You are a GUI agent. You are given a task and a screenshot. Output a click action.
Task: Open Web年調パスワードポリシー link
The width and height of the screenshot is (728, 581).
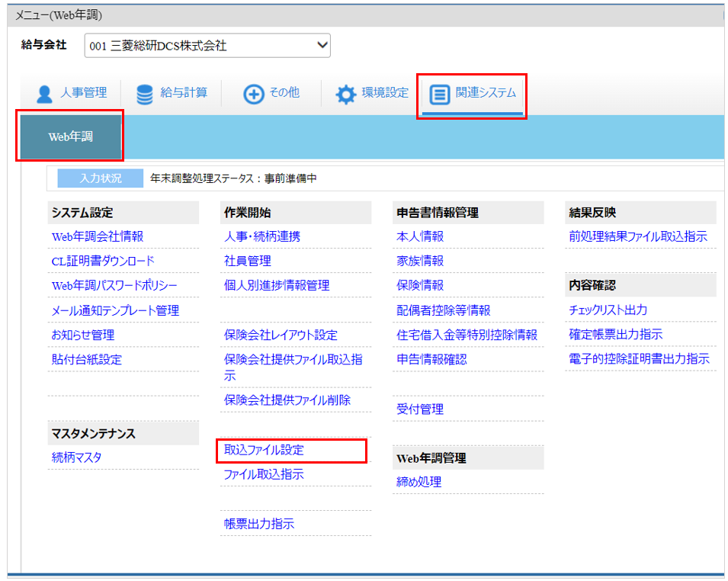pos(114,285)
